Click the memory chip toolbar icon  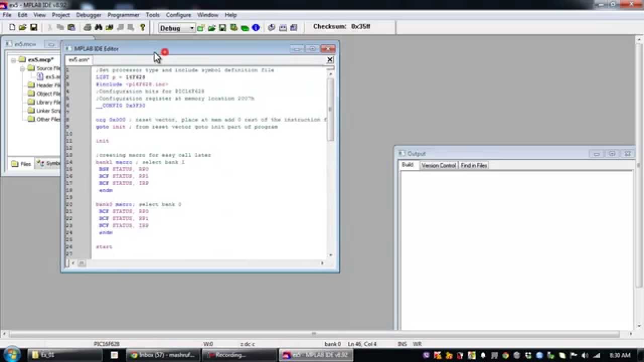[283, 28]
